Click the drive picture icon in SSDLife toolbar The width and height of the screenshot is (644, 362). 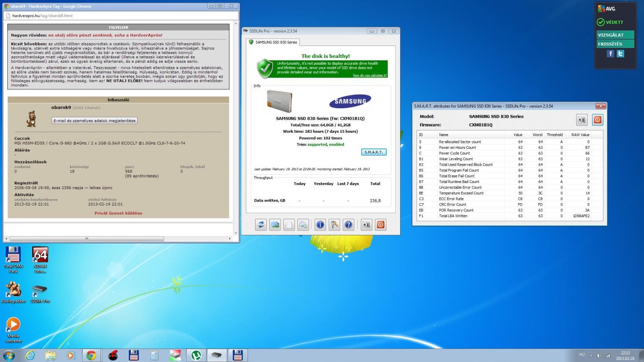click(x=275, y=225)
